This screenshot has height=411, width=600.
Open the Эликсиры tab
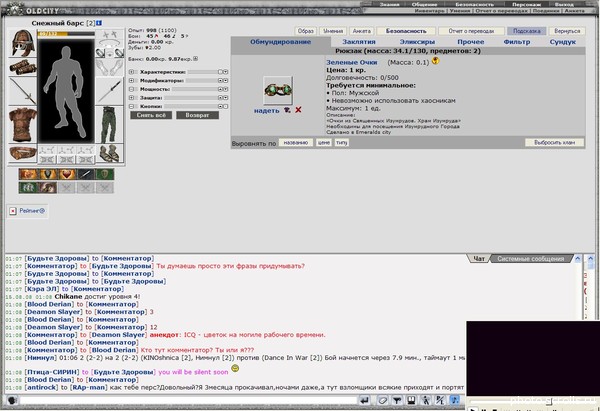pyautogui.click(x=417, y=42)
